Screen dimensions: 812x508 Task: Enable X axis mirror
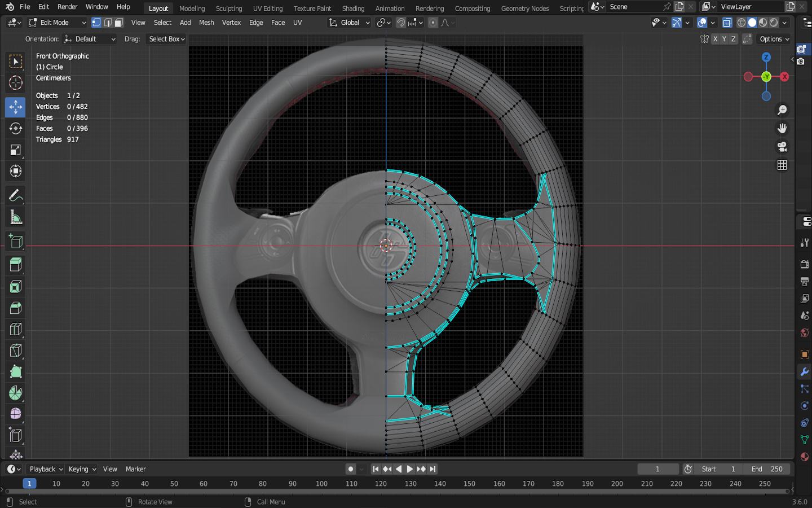pos(715,39)
